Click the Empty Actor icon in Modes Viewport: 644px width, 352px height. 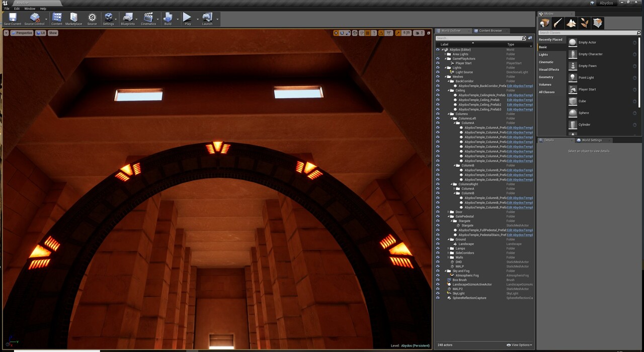[x=573, y=42]
